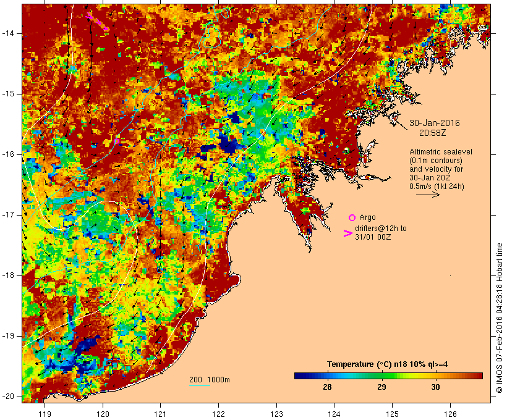Click the time label 20:58Z
The height and width of the screenshot is (420, 507).
coord(433,132)
